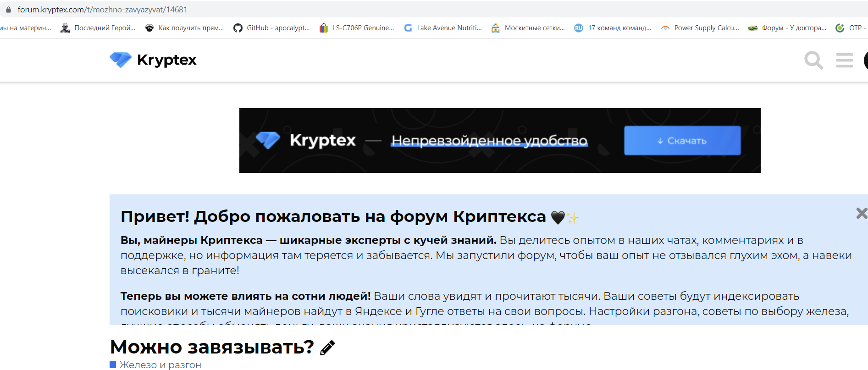Click the Скачать download button
Image resolution: width=868 pixels, height=370 pixels.
pyautogui.click(x=682, y=141)
